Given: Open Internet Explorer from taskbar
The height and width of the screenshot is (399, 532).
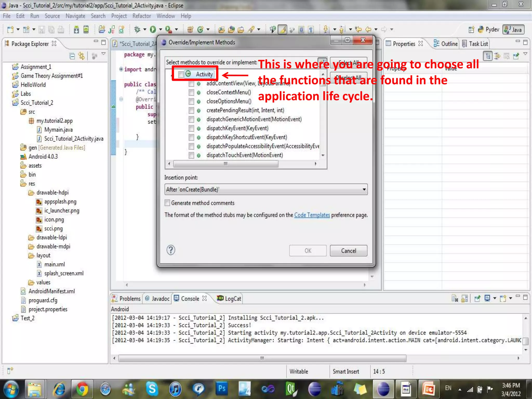Looking at the screenshot, I should point(59,389).
